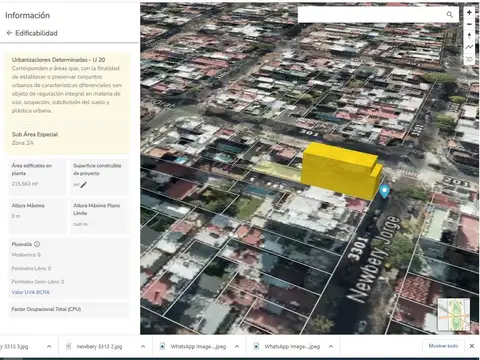Click the Newbery Jorge street label on map
This screenshot has height=360, width=480.
tap(372, 259)
